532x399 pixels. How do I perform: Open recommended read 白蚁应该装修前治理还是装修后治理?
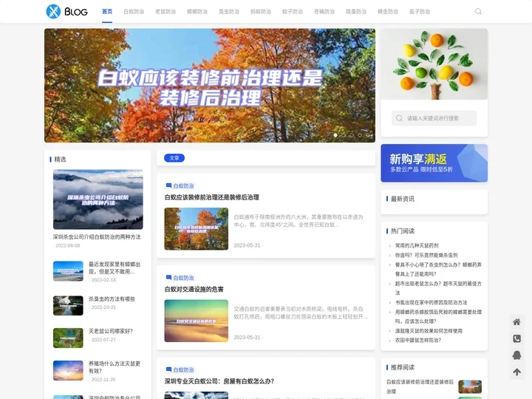[x=420, y=386]
